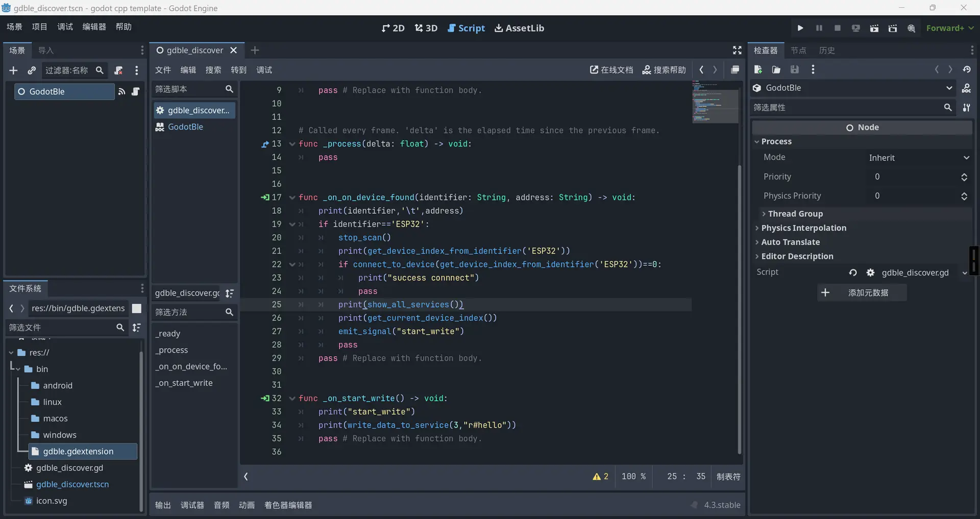
Task: Open GodotBle class doc in list
Action: coord(194,127)
